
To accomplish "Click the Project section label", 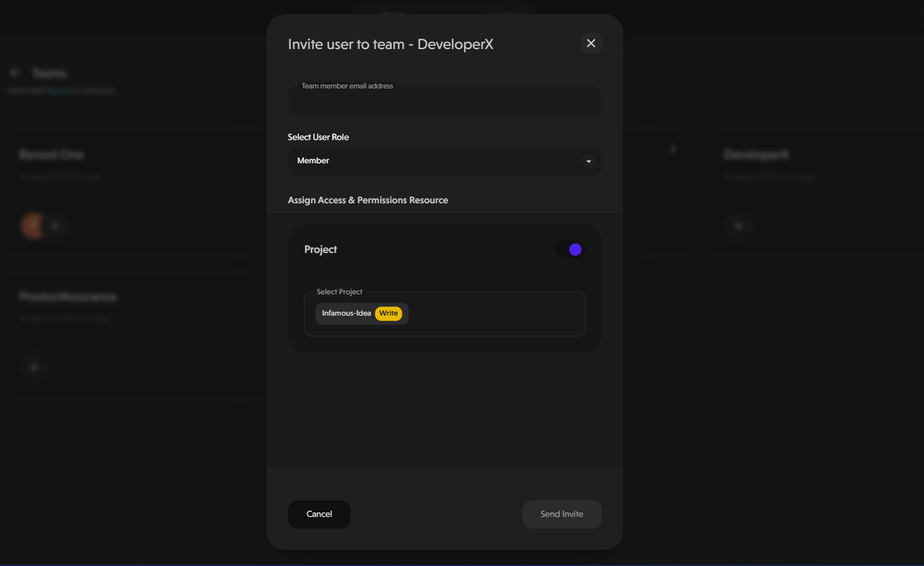I will pyautogui.click(x=320, y=250).
